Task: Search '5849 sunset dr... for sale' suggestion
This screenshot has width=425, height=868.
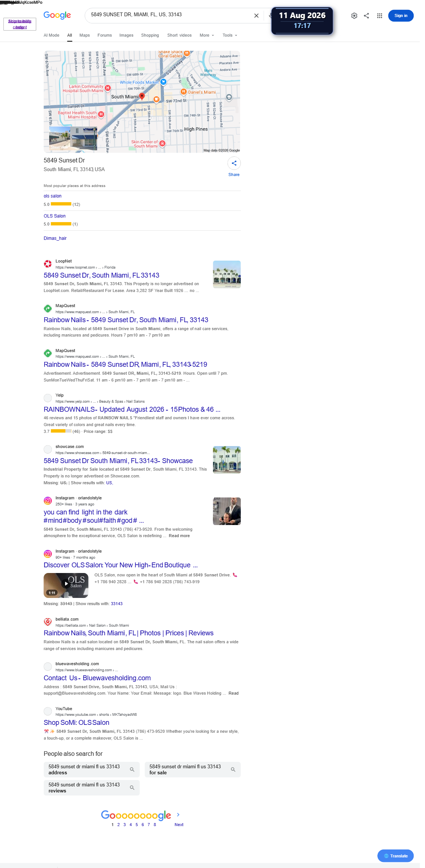Action: tap(192, 769)
